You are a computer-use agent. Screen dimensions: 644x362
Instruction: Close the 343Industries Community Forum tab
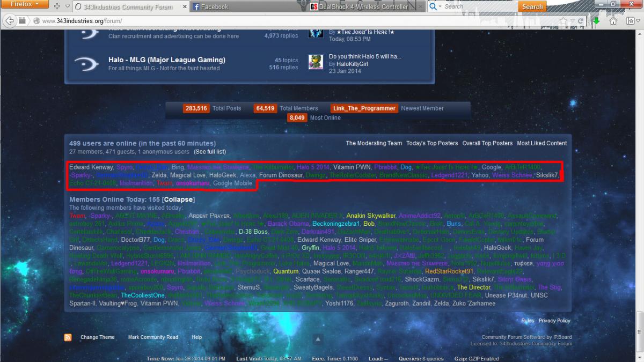click(185, 7)
